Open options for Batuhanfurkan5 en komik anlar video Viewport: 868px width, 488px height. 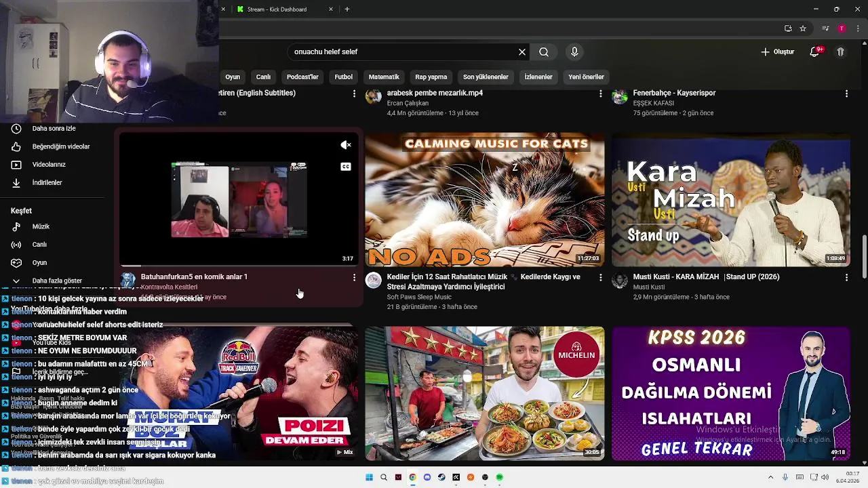click(x=354, y=277)
